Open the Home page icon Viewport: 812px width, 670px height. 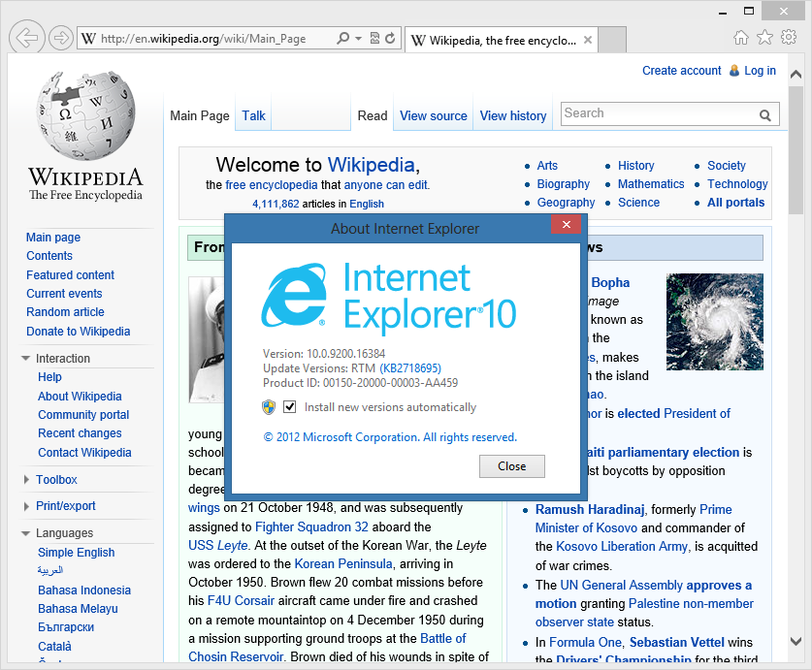(741, 38)
